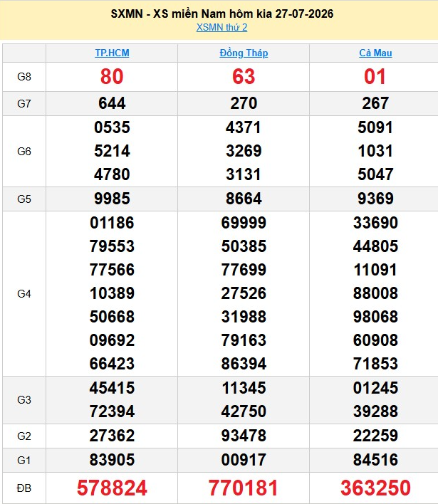Select the Cà Mau special prize 363250

click(375, 488)
